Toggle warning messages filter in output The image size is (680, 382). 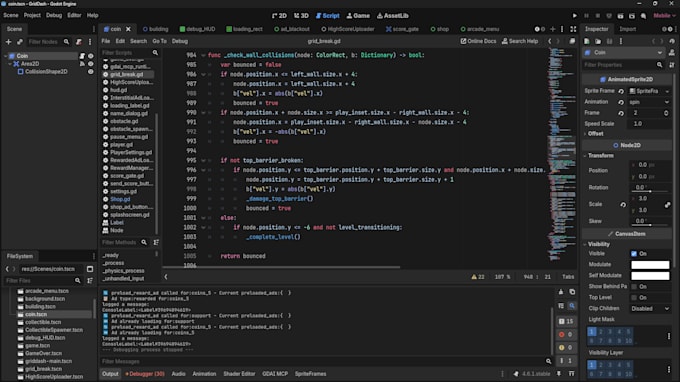566,347
